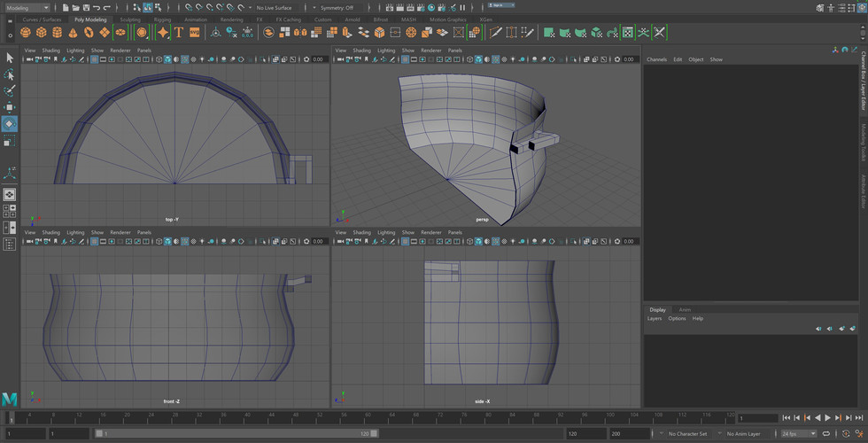Viewport: 868px width, 443px height.
Task: Create a polygon cube from the shelf
Action: [42, 33]
